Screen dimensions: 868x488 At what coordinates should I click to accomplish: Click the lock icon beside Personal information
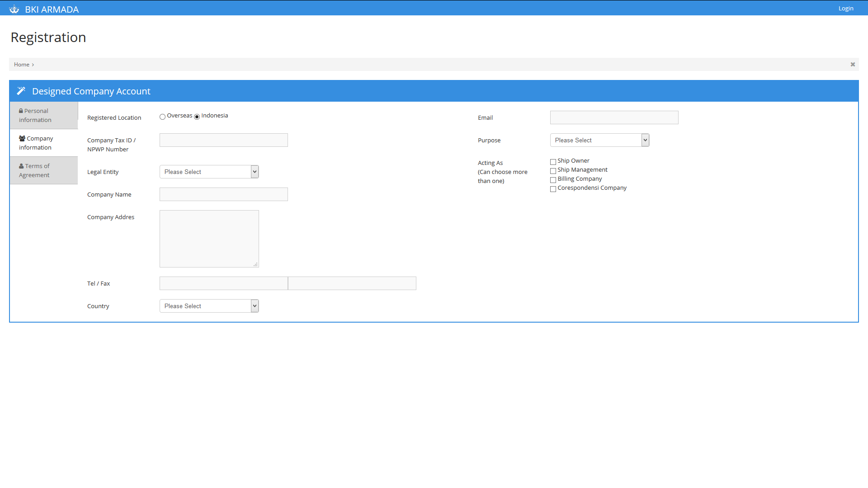point(21,111)
